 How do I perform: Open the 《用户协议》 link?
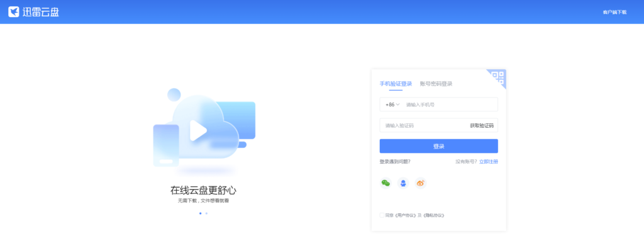click(x=405, y=215)
